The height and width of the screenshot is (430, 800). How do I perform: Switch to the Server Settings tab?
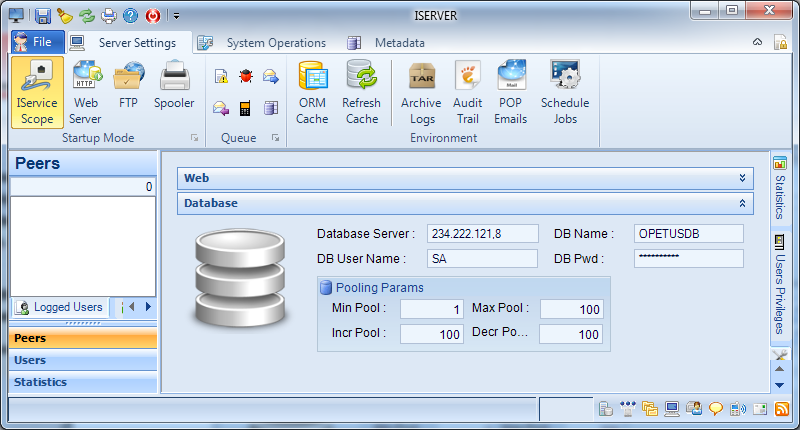coord(130,43)
